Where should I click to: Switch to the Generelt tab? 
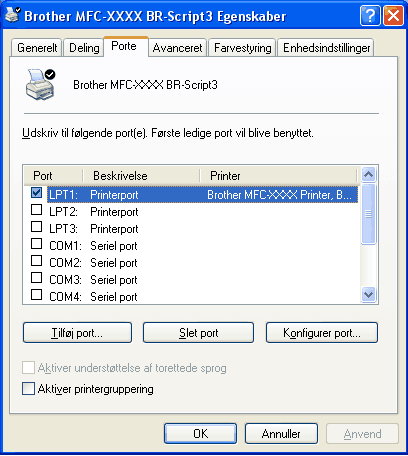(x=37, y=48)
